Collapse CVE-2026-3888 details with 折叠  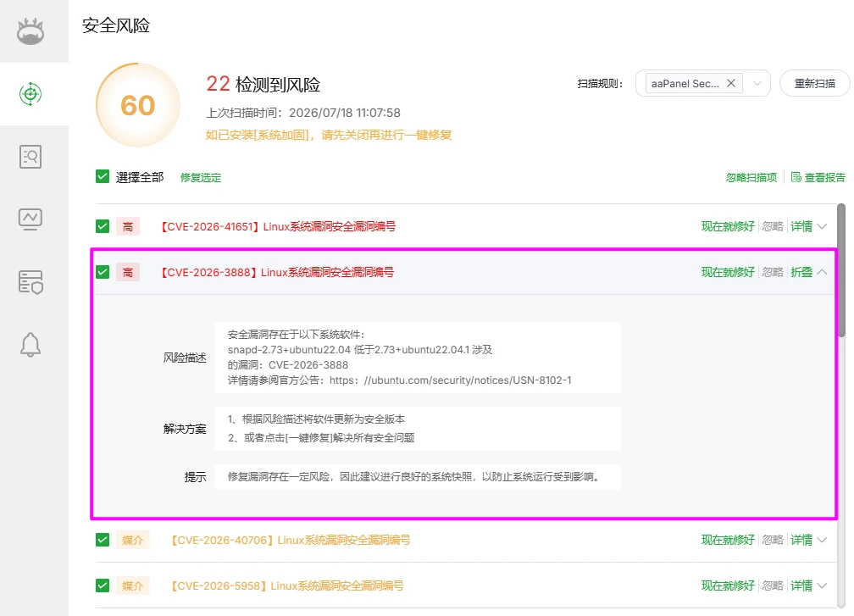point(809,272)
